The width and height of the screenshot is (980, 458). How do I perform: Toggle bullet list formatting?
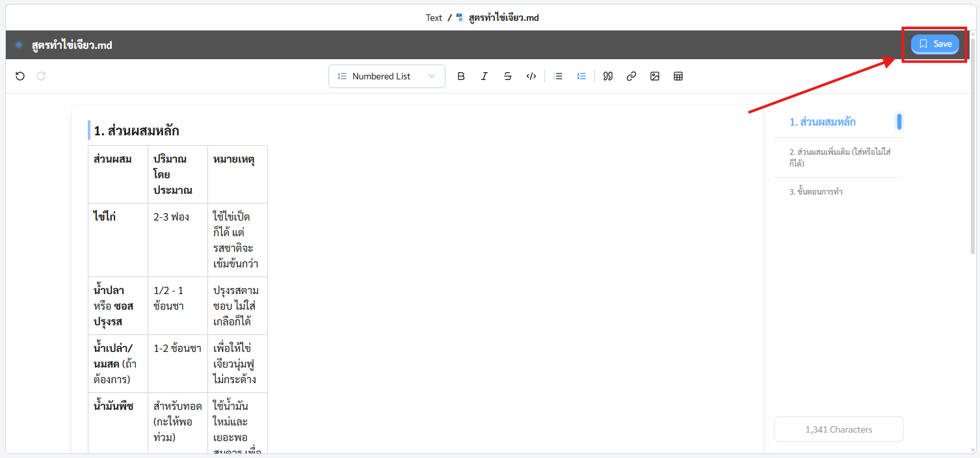click(x=558, y=76)
